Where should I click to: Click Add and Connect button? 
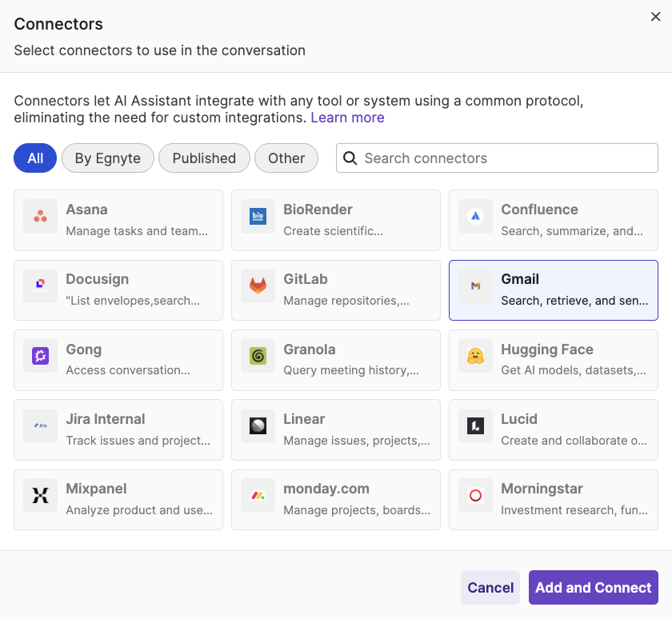593,587
